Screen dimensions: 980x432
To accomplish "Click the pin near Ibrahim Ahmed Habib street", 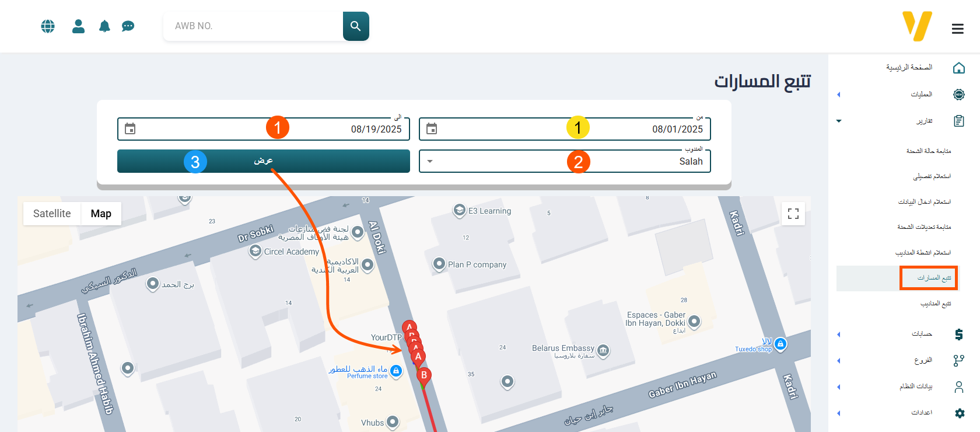I will pos(128,368).
